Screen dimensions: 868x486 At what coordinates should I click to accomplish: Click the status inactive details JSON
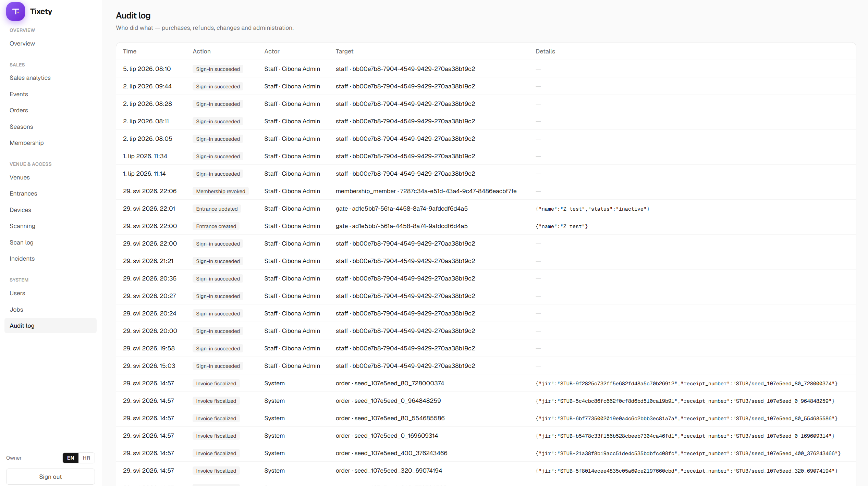592,209
